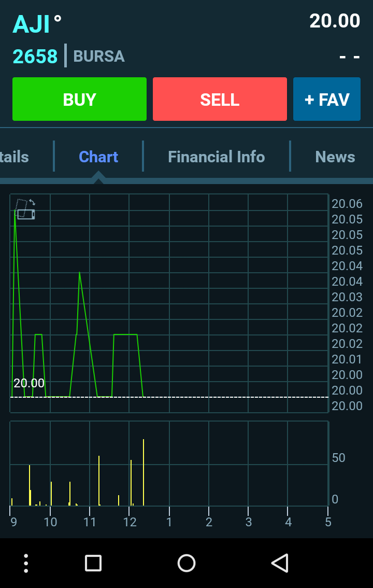This screenshot has width=373, height=588.
Task: Open the News tab
Action: pyautogui.click(x=335, y=157)
